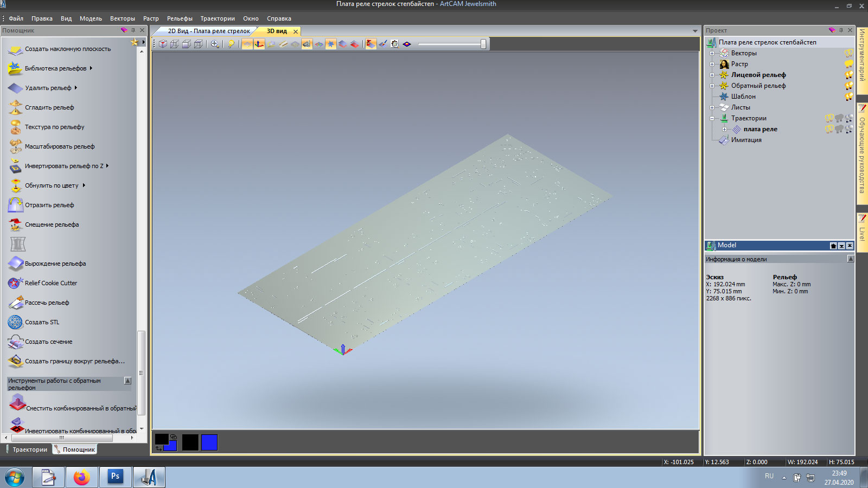This screenshot has height=488, width=868.
Task: Open Обучающие руководства side panel tab
Action: pyautogui.click(x=862, y=155)
